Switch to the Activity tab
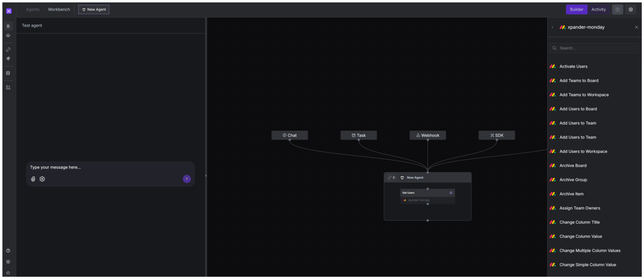This screenshot has height=279, width=644. click(598, 10)
